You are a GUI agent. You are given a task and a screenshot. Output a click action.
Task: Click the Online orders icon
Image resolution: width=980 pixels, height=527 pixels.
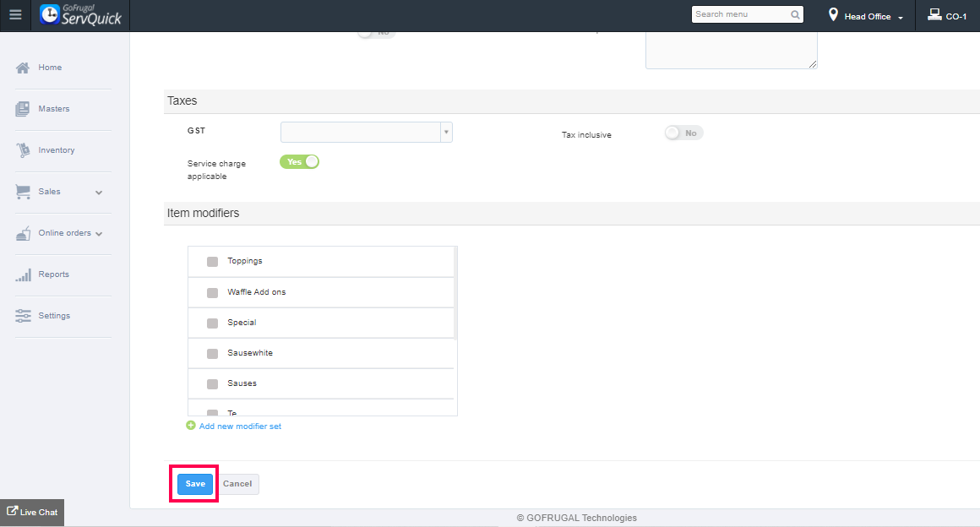23,233
